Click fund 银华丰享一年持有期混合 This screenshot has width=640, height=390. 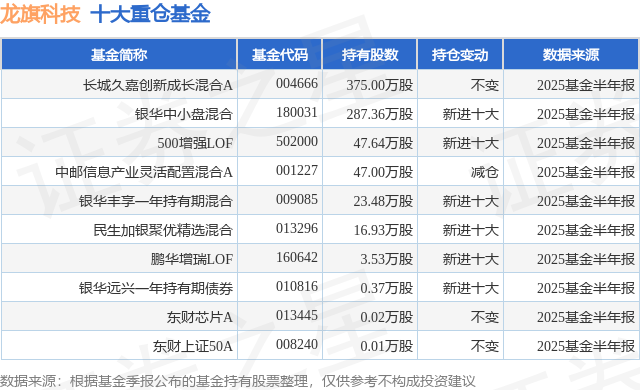click(x=156, y=201)
